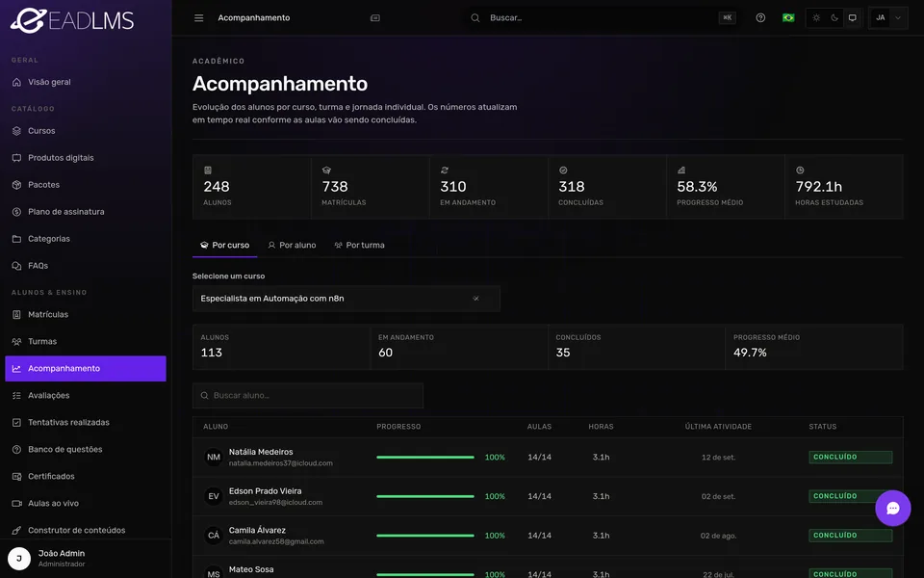
Task: Open Banco de questões page
Action: (x=86, y=450)
